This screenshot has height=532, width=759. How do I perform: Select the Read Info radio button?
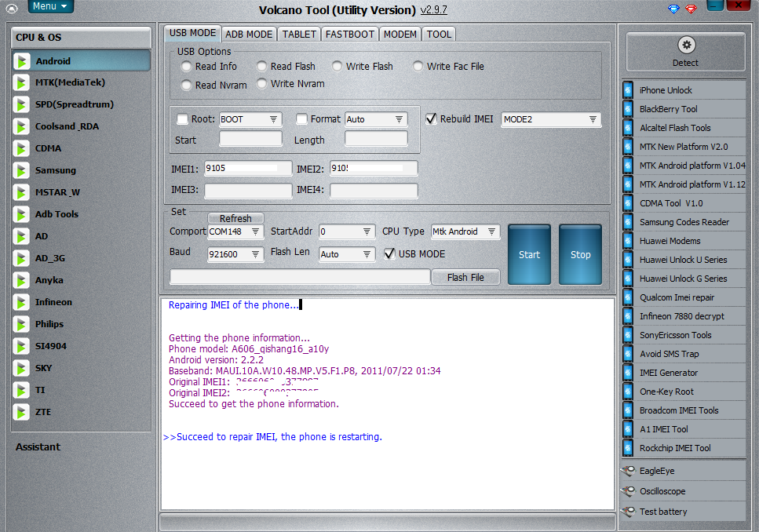(x=186, y=67)
